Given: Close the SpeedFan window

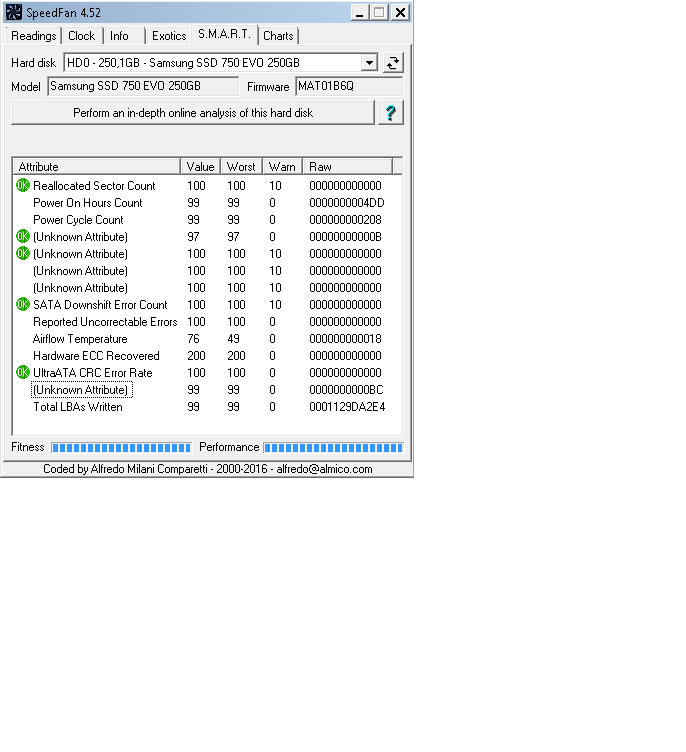Looking at the screenshot, I should 400,12.
